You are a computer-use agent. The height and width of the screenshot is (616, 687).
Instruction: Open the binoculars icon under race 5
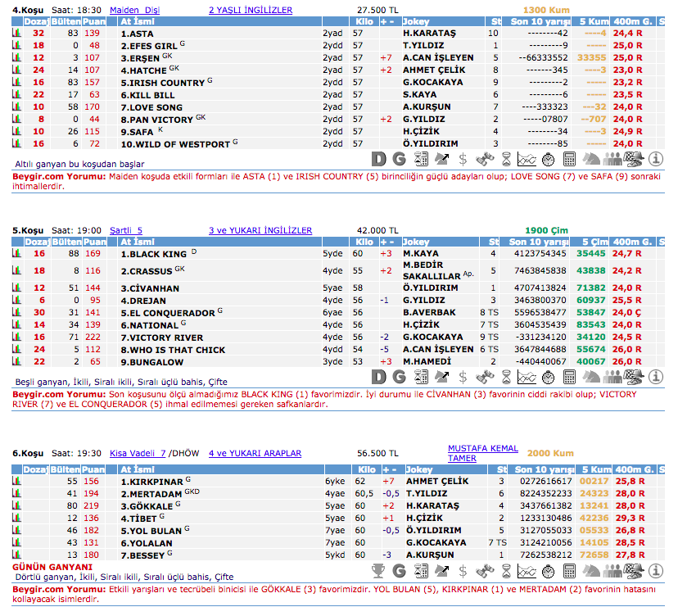click(485, 377)
